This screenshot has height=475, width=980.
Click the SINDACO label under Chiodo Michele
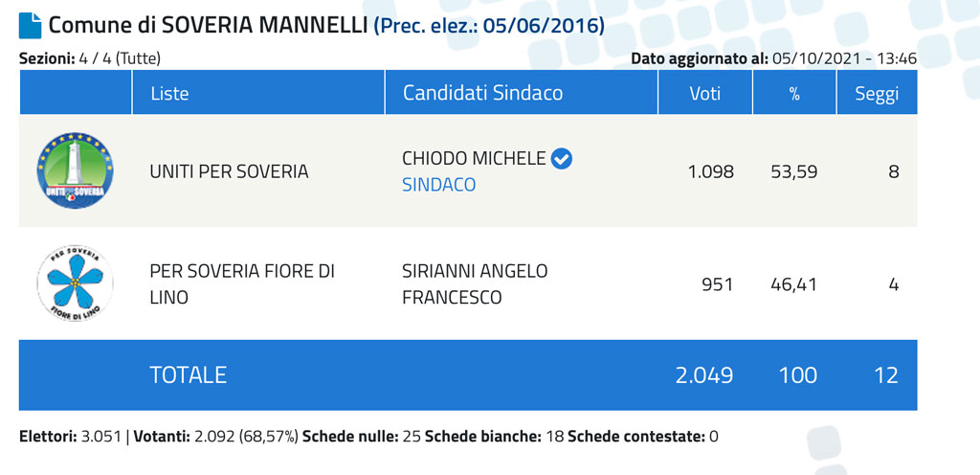point(438,185)
